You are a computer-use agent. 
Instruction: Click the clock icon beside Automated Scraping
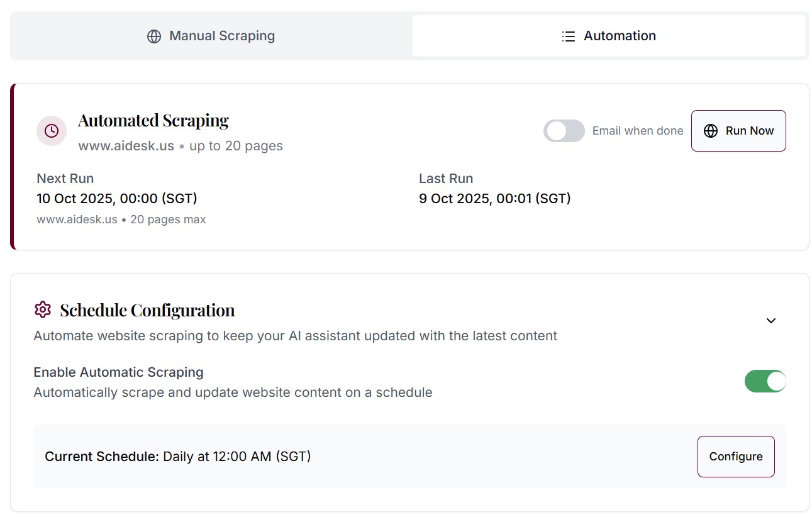(51, 130)
